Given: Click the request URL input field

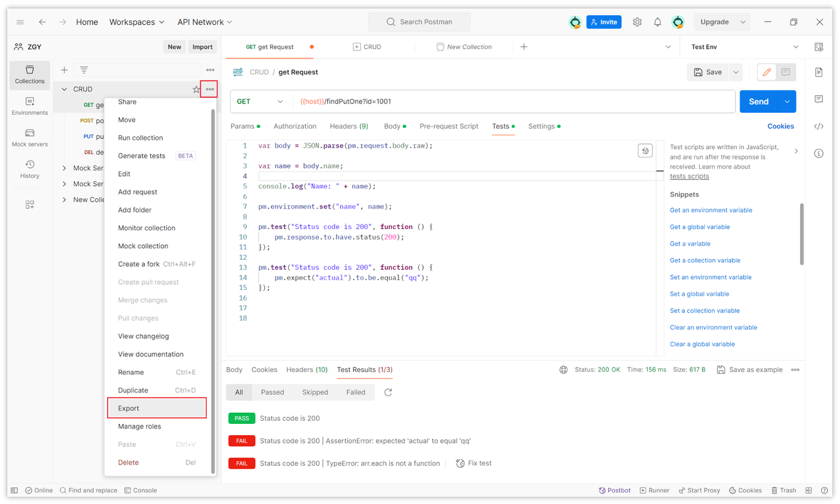Looking at the screenshot, I should pyautogui.click(x=514, y=102).
